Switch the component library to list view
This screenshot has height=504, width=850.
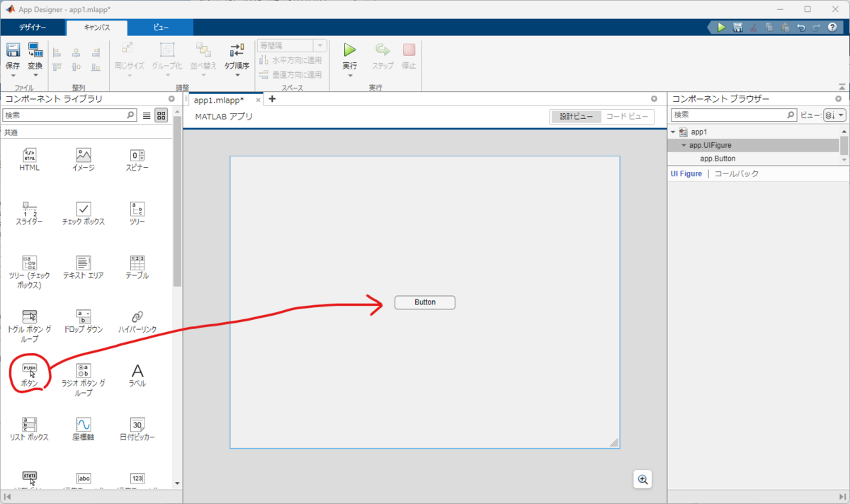tap(147, 115)
